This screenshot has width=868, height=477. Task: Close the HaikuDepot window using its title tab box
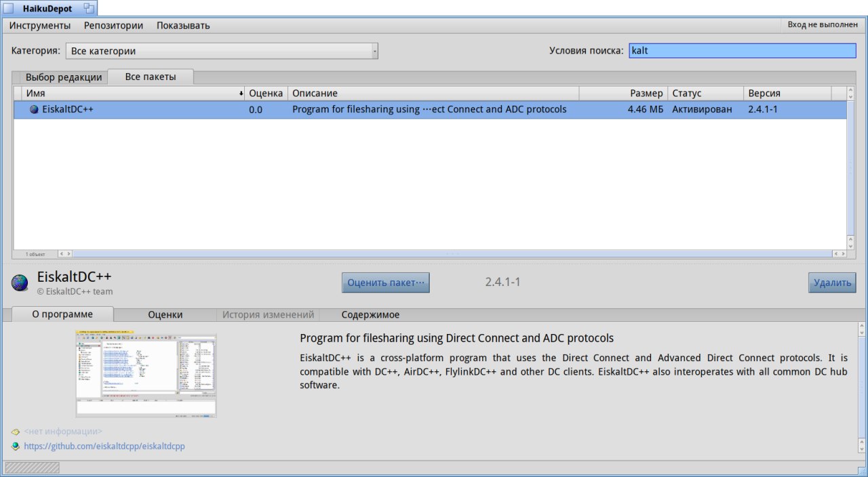pyautogui.click(x=9, y=8)
